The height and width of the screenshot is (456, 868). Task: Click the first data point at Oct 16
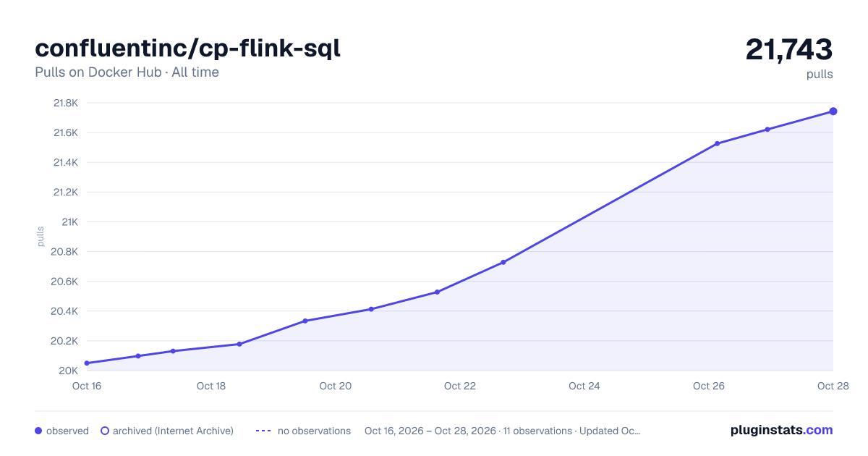pos(87,363)
